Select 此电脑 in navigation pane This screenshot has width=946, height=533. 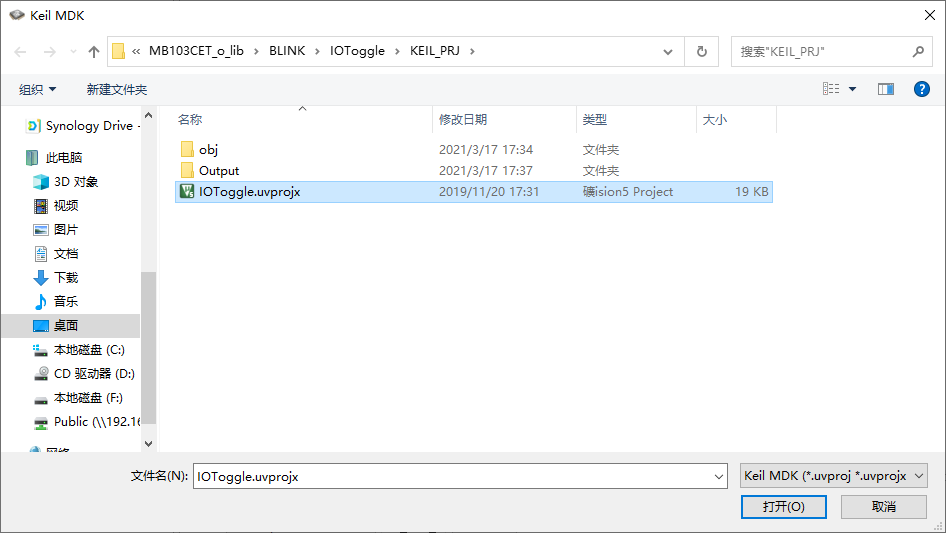(x=54, y=158)
